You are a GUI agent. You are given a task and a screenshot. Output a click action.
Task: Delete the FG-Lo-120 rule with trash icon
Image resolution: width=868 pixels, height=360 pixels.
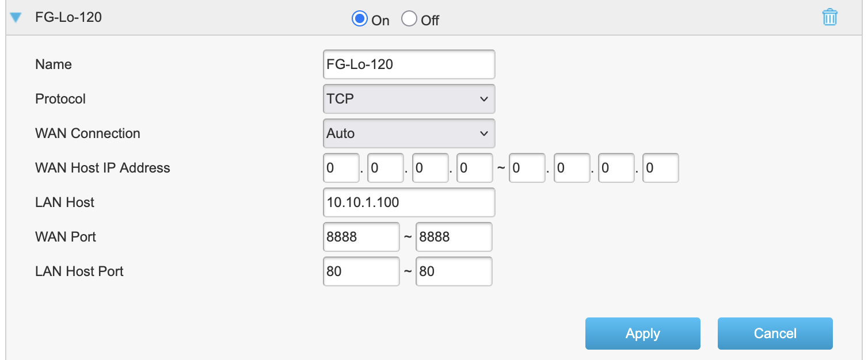(829, 17)
